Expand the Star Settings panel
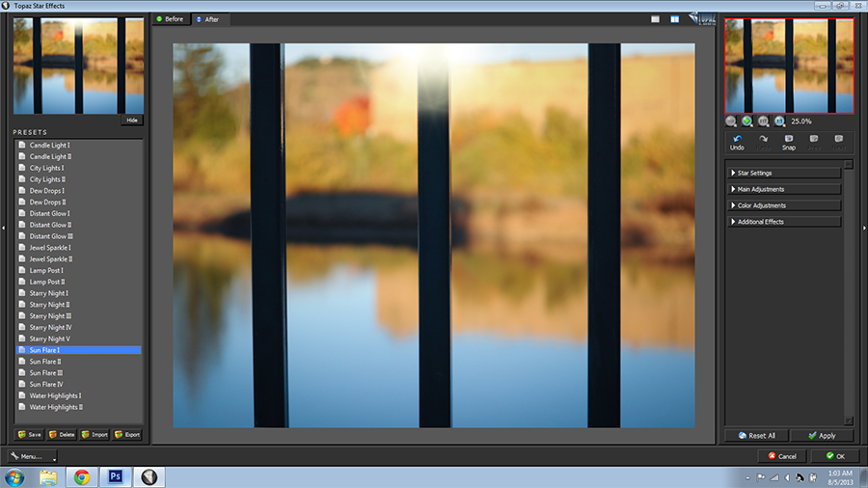 point(783,173)
